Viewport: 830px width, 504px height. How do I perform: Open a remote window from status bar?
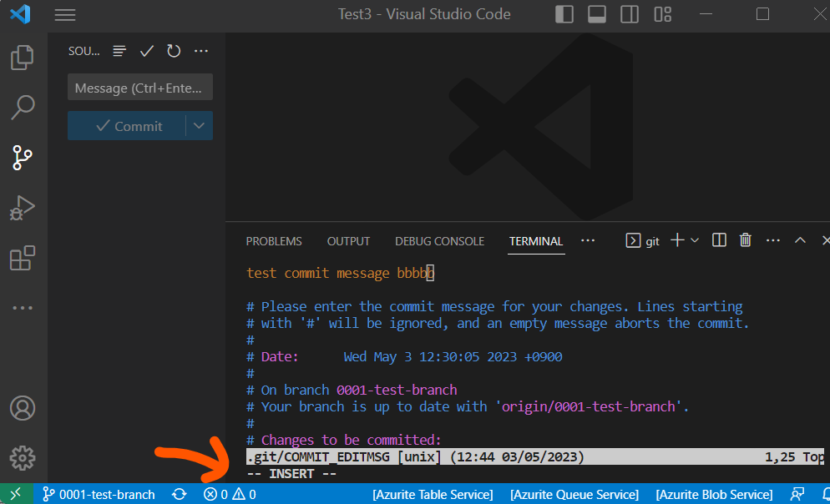point(16,494)
